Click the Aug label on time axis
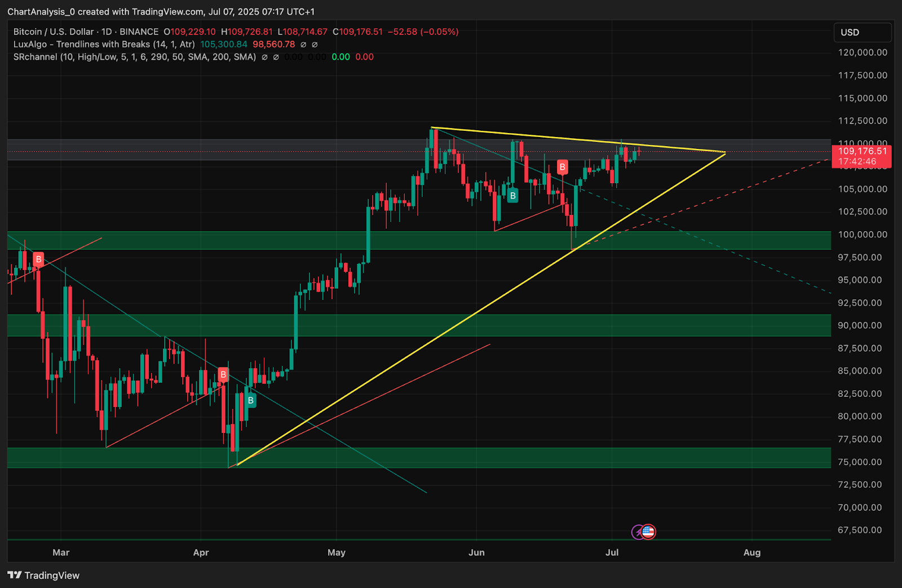 click(x=752, y=552)
